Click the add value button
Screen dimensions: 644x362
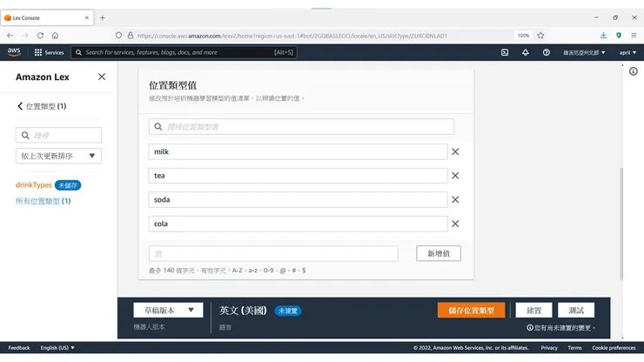coord(439,253)
